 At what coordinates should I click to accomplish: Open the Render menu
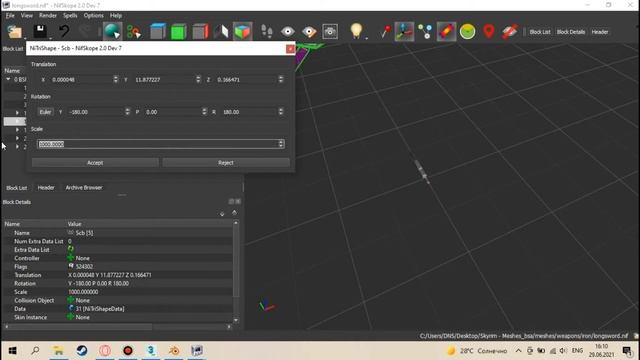[48, 16]
